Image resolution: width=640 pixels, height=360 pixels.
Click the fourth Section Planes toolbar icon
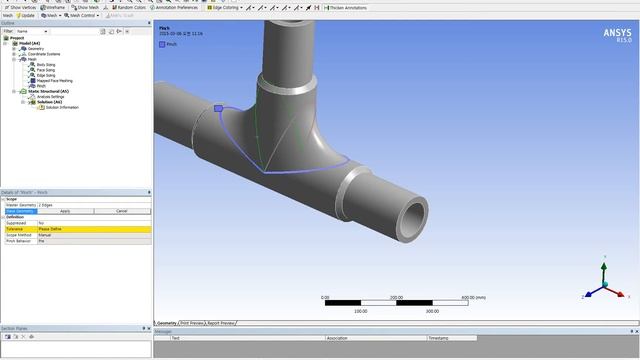31,337
